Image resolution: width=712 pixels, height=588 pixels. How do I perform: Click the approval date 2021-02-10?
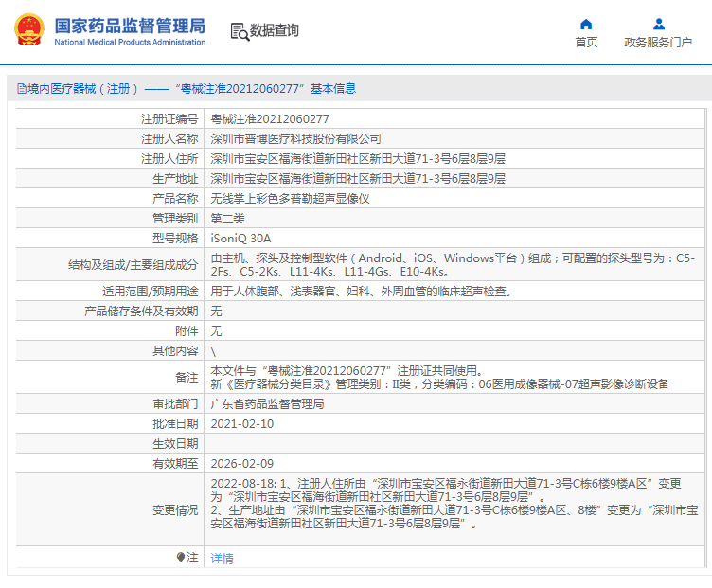[241, 423]
